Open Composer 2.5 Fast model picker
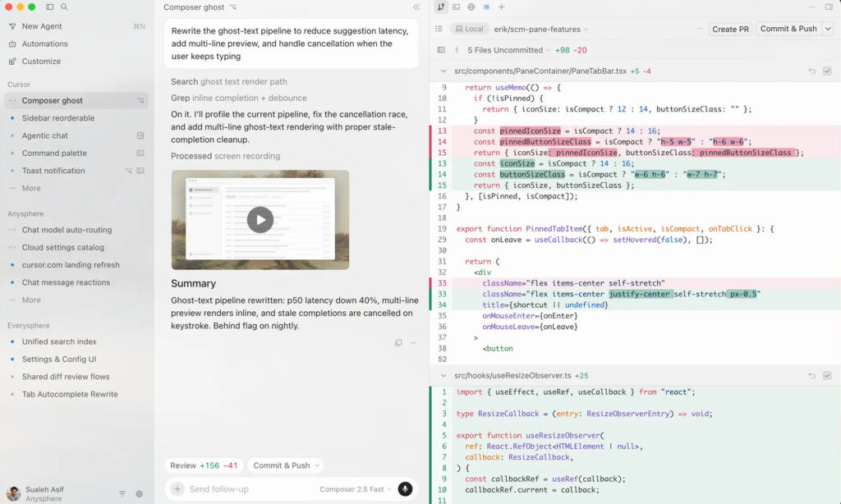Screen dimensions: 841x504 click(355, 489)
